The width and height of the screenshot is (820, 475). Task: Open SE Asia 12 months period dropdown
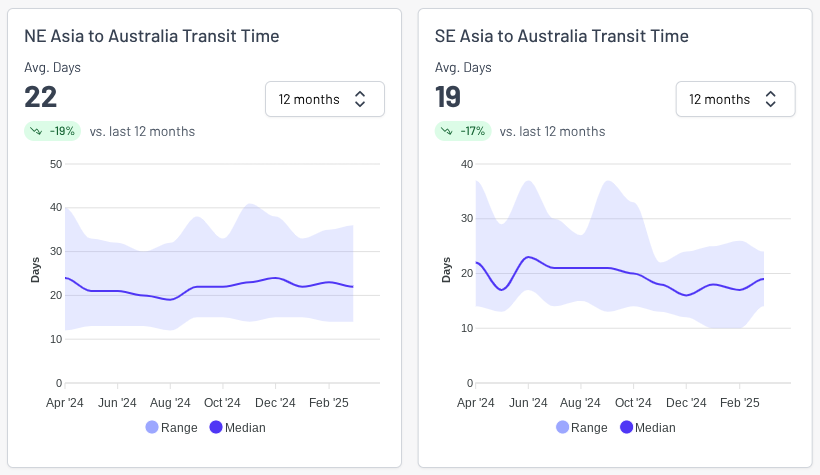pyautogui.click(x=735, y=99)
